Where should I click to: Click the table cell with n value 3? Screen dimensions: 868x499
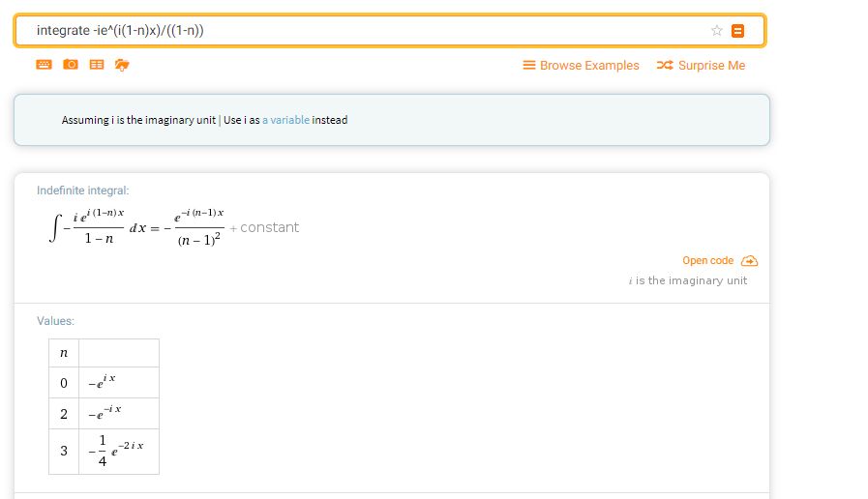(x=64, y=451)
